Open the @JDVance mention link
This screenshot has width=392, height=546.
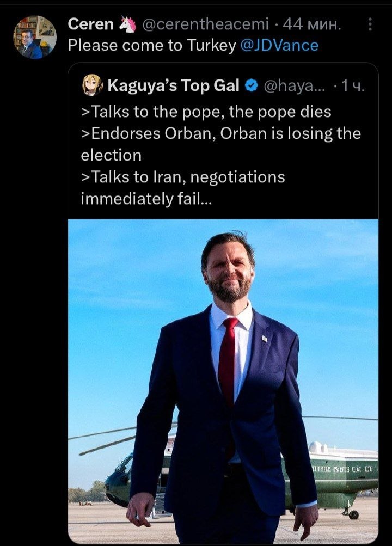pos(279,45)
